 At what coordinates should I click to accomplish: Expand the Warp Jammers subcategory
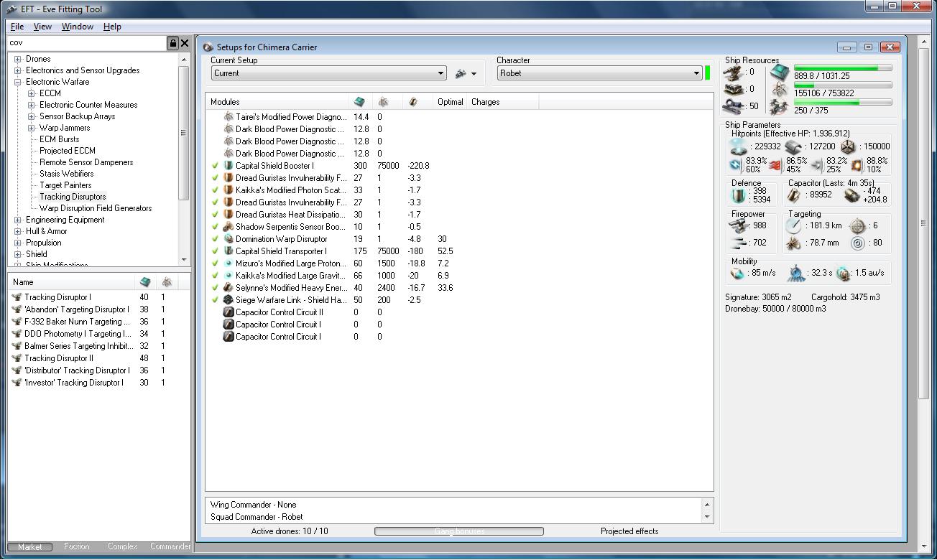point(32,128)
